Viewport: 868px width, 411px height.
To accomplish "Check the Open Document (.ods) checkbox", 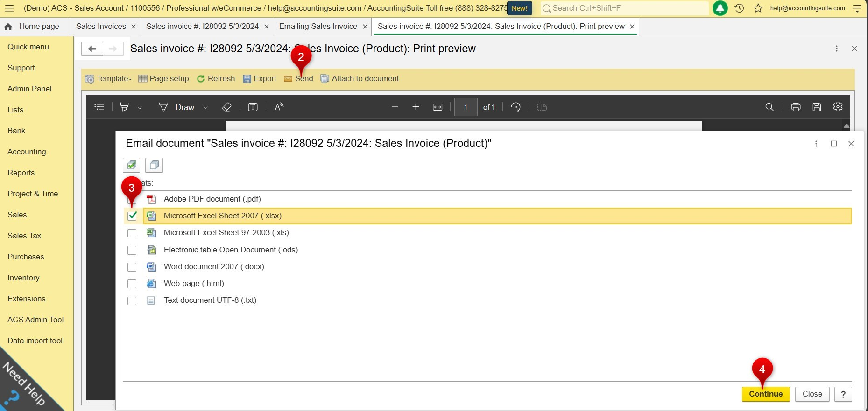I will coord(132,250).
